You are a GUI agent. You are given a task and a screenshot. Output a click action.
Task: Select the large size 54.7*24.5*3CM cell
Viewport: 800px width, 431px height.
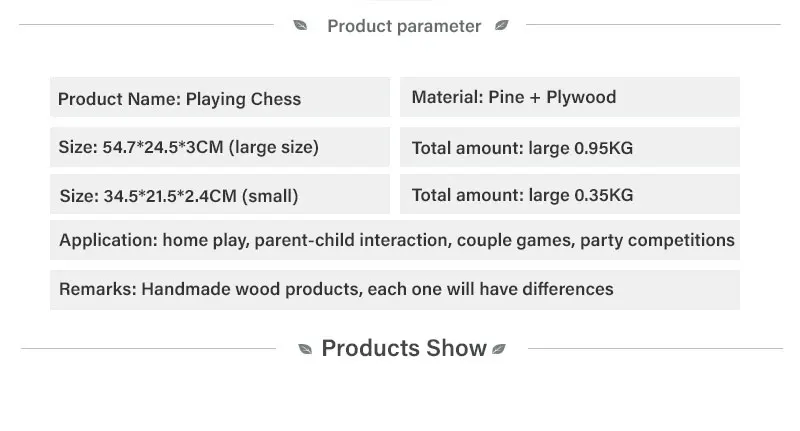point(220,147)
